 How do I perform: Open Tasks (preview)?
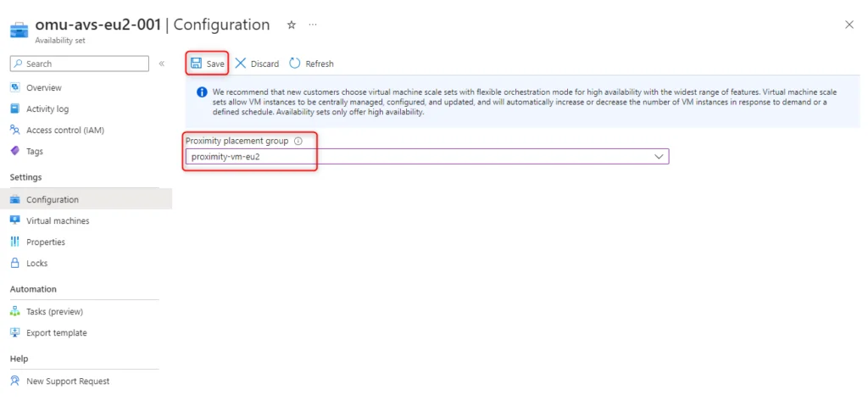54,312
